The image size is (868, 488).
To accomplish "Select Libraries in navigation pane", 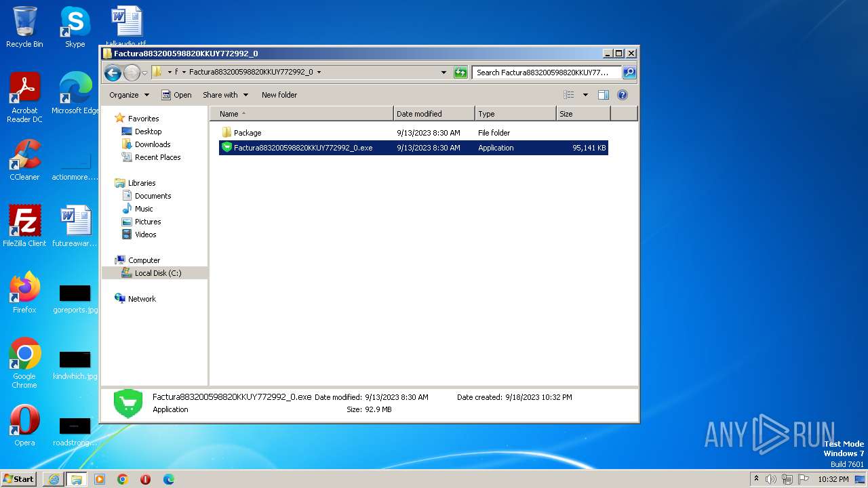I will tap(142, 183).
